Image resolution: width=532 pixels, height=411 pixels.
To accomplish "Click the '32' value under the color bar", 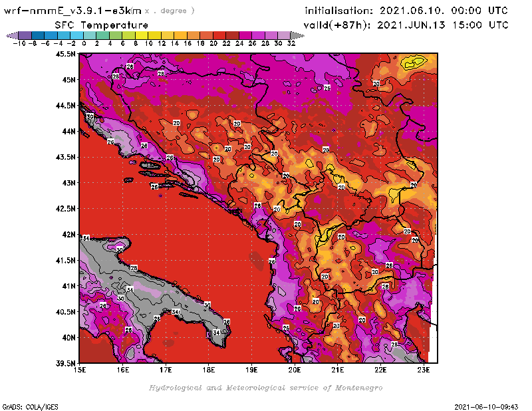I will coord(291,43).
